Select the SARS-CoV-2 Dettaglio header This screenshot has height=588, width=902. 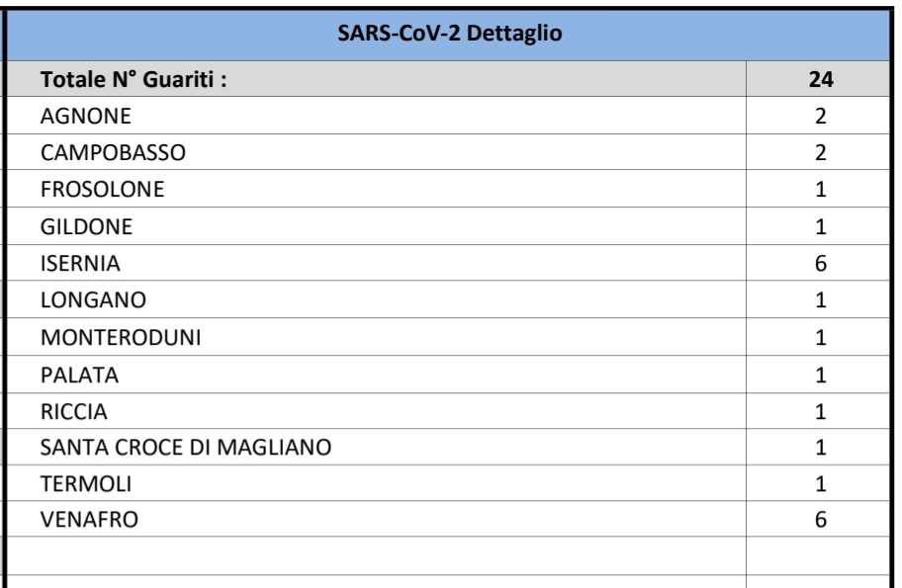(x=449, y=34)
